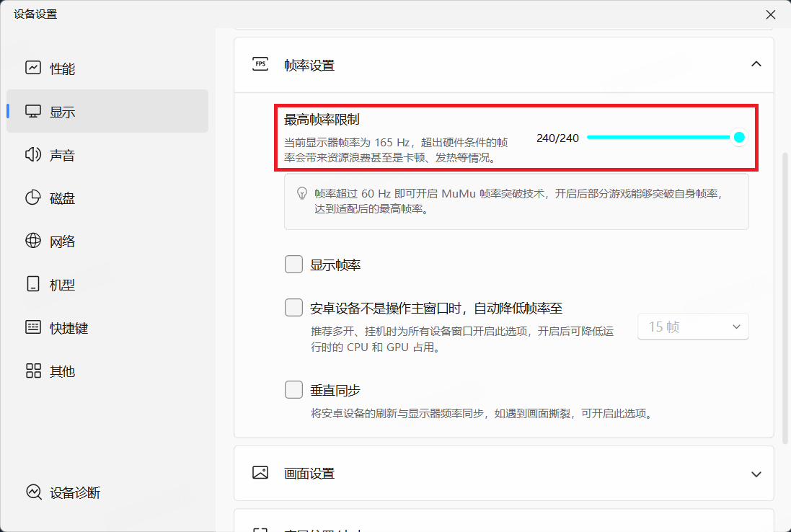Enable the 垂直同步 checkbox

(293, 390)
